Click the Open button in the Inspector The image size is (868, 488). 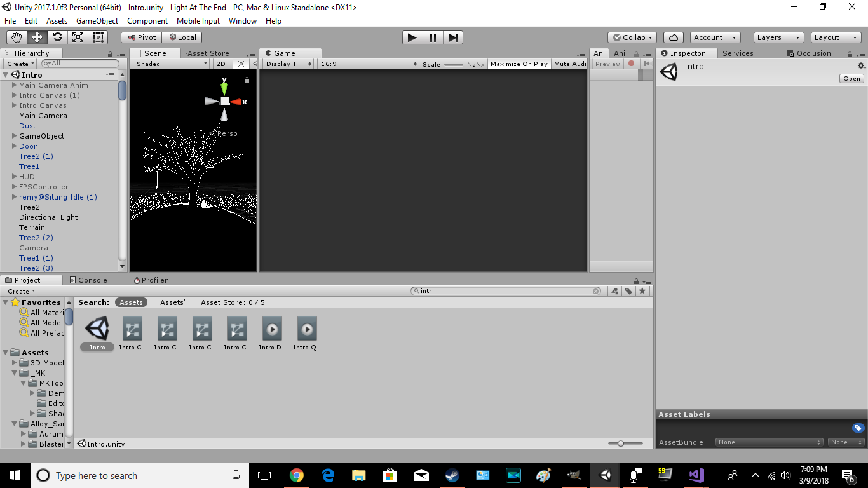click(851, 78)
